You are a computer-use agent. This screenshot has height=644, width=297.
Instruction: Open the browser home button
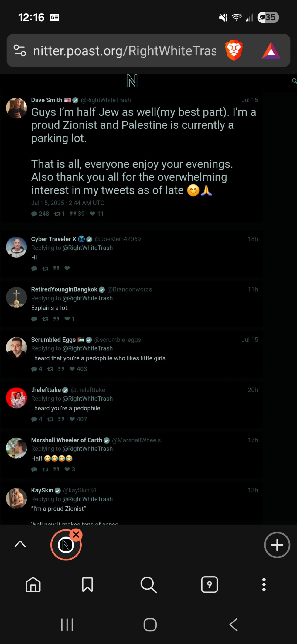pos(33,584)
